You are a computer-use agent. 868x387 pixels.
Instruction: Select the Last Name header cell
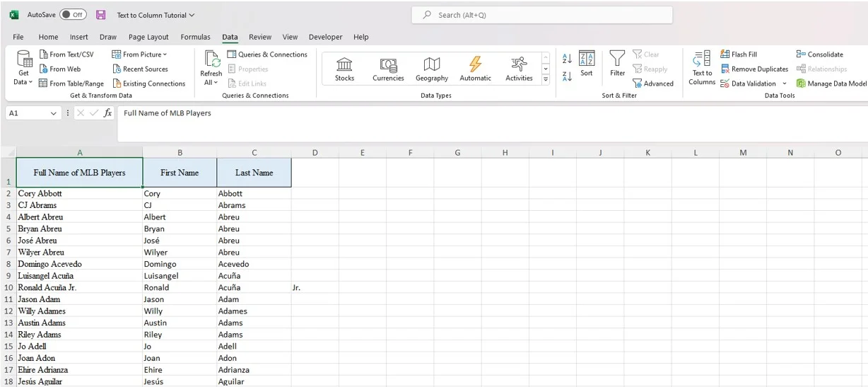click(254, 173)
